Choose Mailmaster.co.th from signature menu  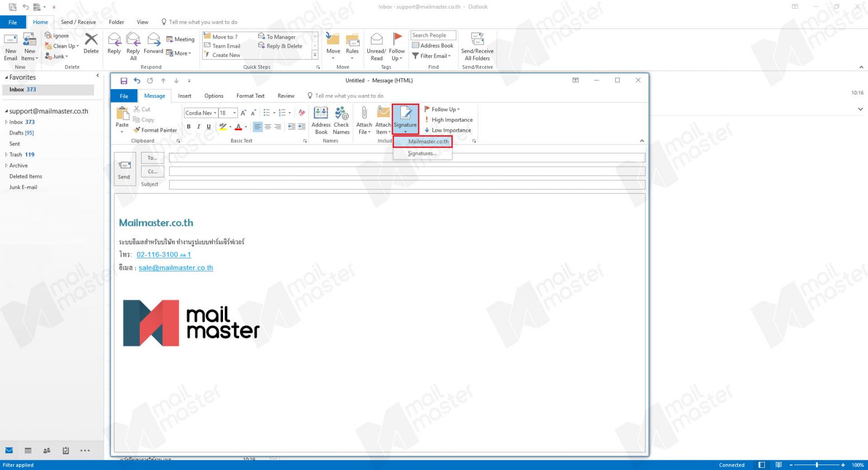pos(423,142)
